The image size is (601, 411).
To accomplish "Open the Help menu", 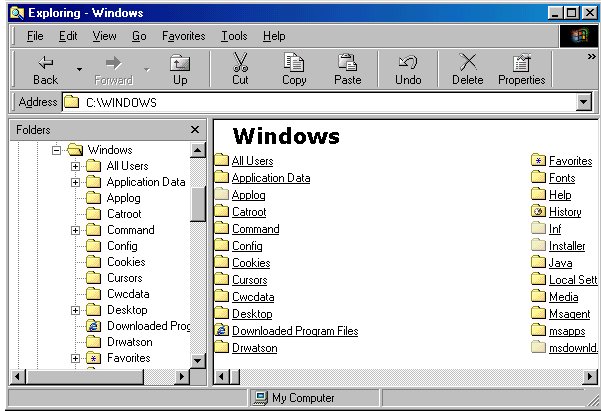I will [274, 36].
